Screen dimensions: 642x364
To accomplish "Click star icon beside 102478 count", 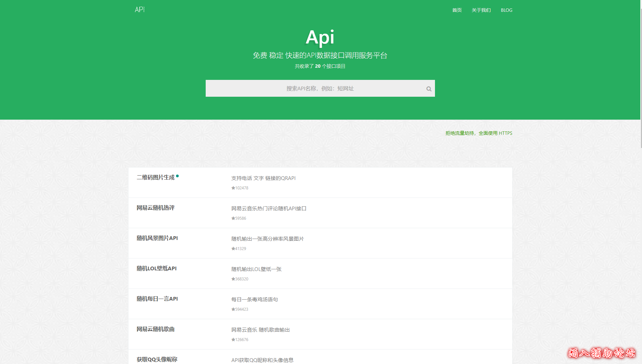I will point(233,188).
